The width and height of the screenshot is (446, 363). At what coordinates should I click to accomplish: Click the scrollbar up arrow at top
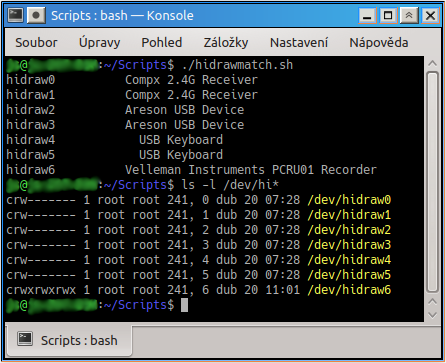[x=432, y=63]
